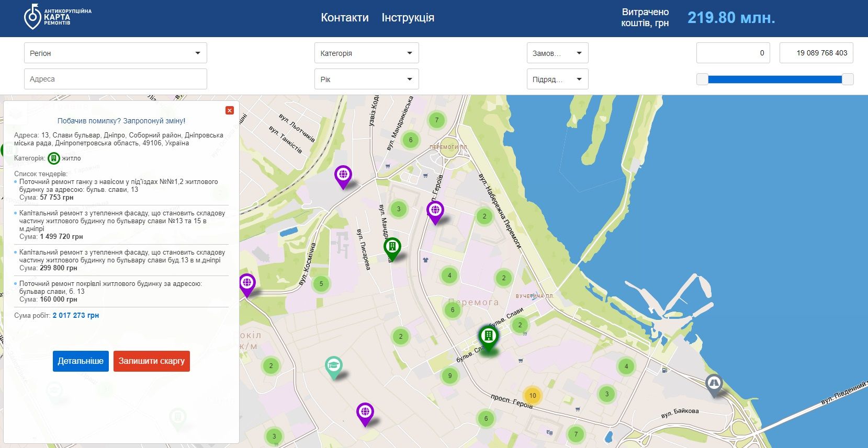The height and width of the screenshot is (448, 868).
Task: Select the green housing marker on bulvar Slavy
Action: click(488, 336)
